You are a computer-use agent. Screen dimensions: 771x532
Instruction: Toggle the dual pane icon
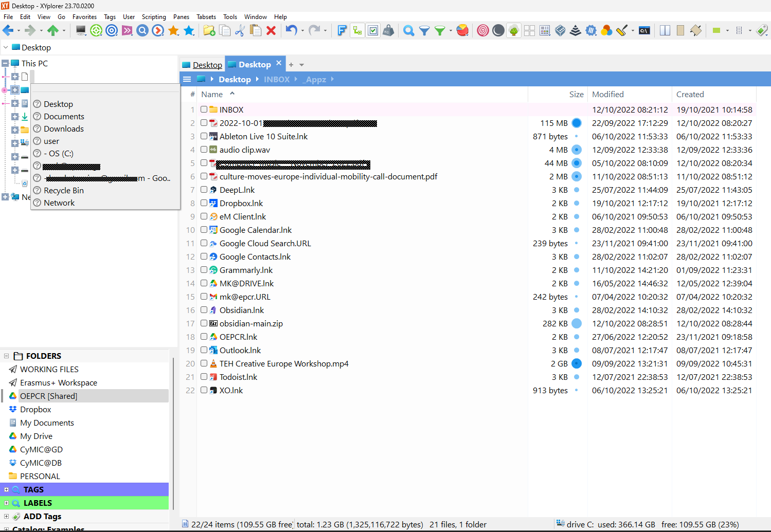[x=665, y=31]
